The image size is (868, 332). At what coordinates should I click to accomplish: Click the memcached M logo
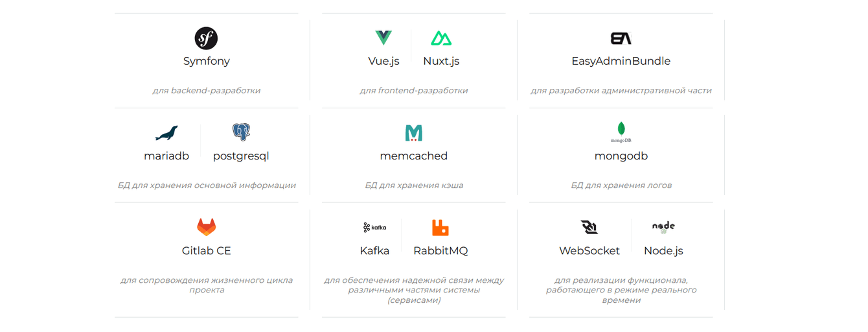pyautogui.click(x=413, y=133)
